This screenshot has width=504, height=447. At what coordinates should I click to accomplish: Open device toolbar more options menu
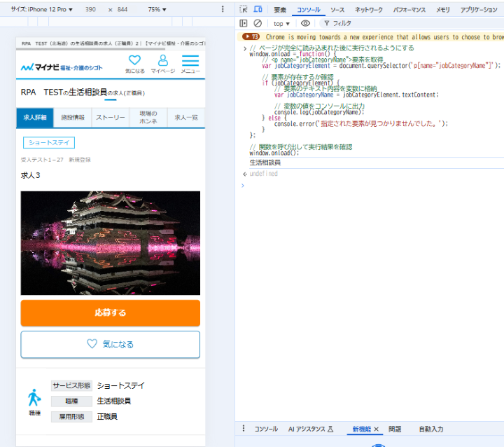tap(223, 9)
